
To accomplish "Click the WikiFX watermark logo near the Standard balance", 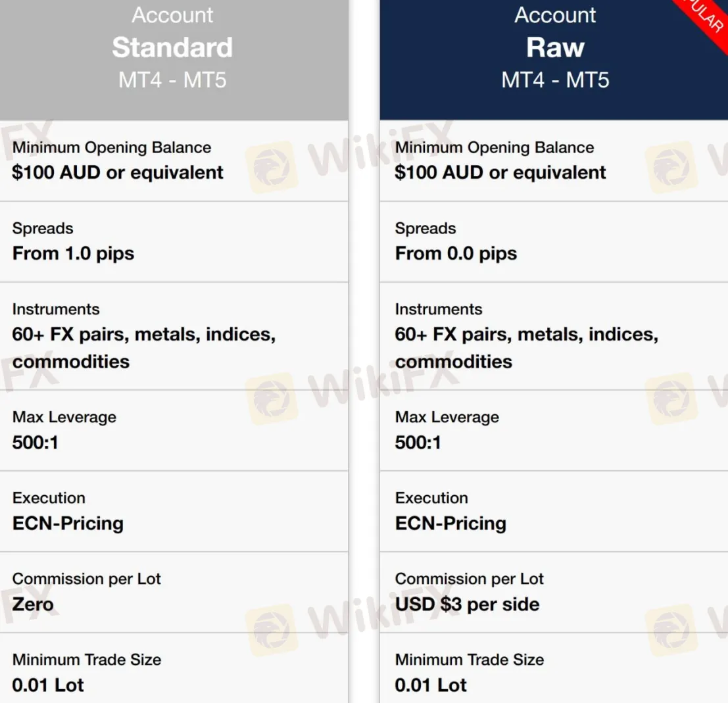I will (272, 167).
